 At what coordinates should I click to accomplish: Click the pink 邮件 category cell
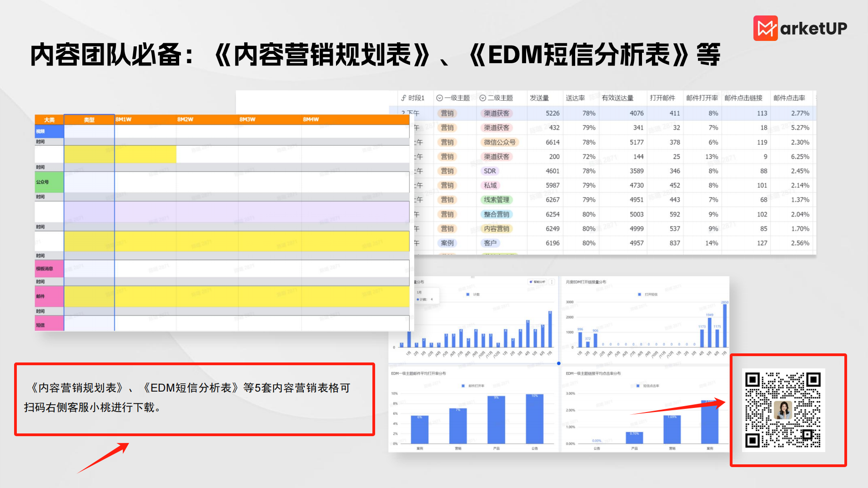tap(49, 297)
